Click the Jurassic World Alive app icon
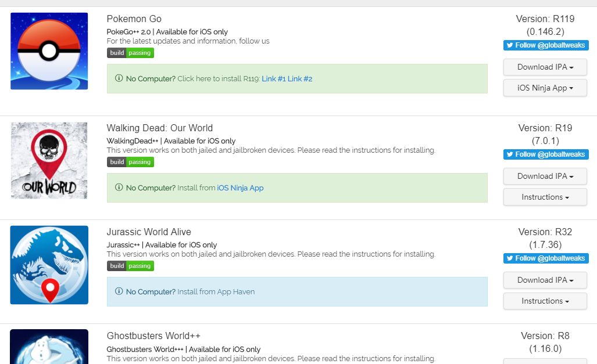Image resolution: width=597 pixels, height=364 pixels. pos(49,265)
